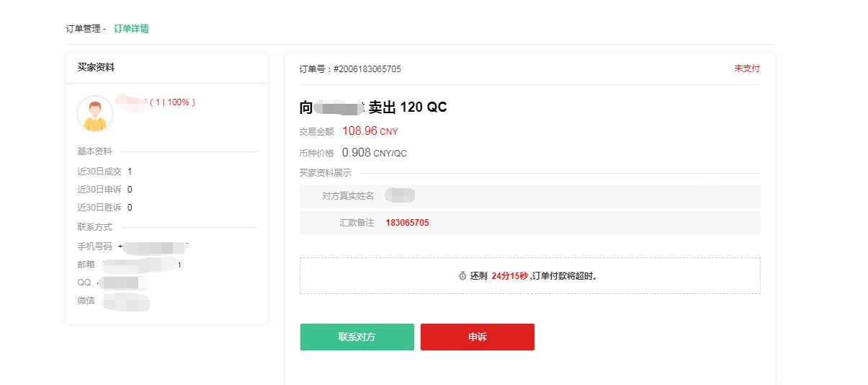Click the 汇款备注 code 183065705
Viewport: 868px width, 385px height.
click(407, 223)
